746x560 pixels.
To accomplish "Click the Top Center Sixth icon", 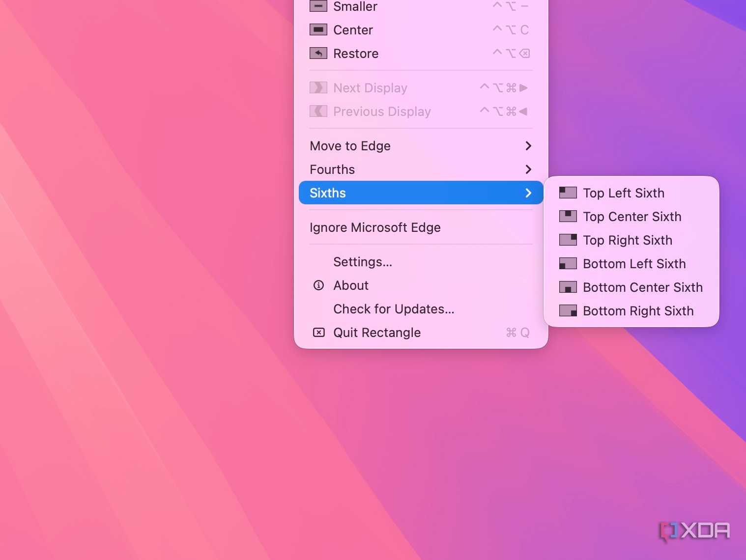I will (x=568, y=216).
